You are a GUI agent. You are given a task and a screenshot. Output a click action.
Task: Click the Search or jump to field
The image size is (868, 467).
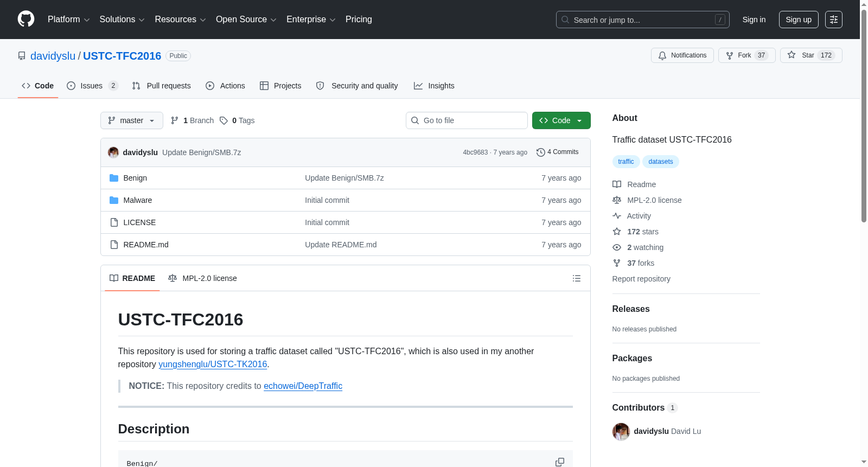tap(643, 20)
